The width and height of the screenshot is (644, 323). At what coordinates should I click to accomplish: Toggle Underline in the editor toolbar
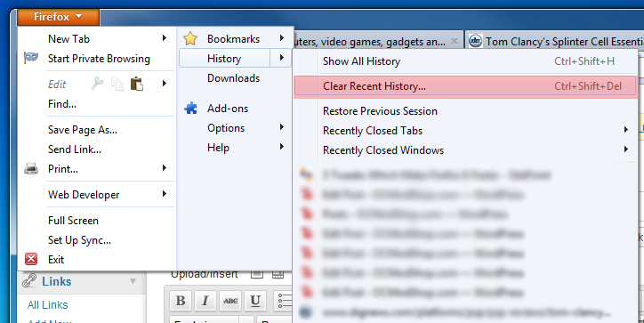(x=255, y=301)
